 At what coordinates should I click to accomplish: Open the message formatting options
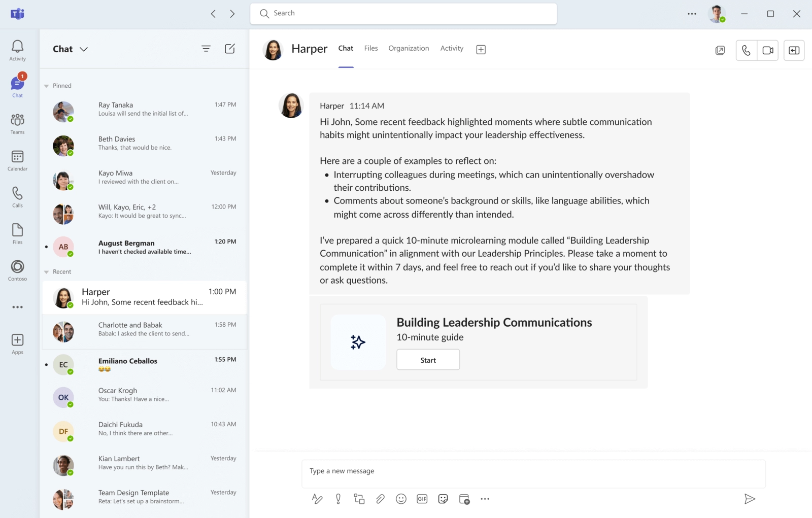coord(317,499)
